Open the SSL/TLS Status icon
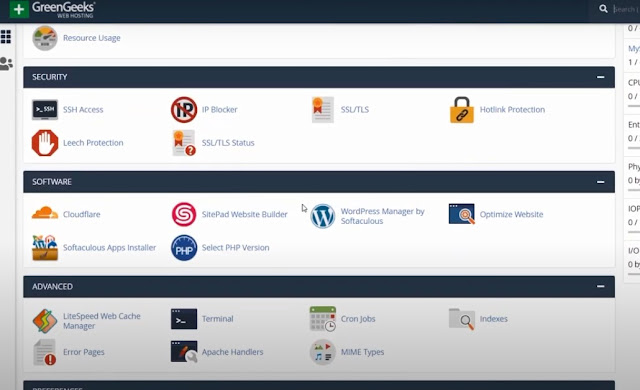Viewport: 640px width, 390px height. pyautogui.click(x=184, y=143)
